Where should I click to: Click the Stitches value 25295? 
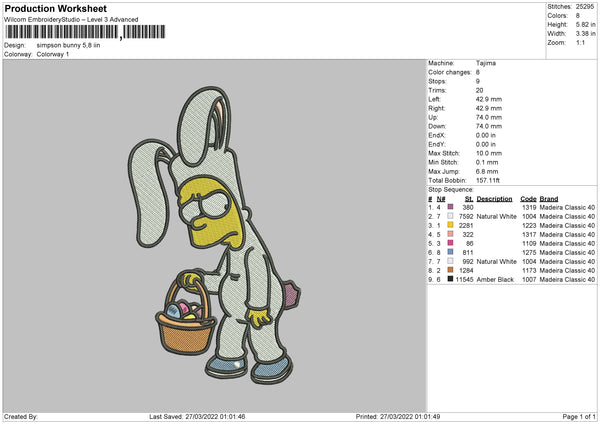pyautogui.click(x=585, y=7)
